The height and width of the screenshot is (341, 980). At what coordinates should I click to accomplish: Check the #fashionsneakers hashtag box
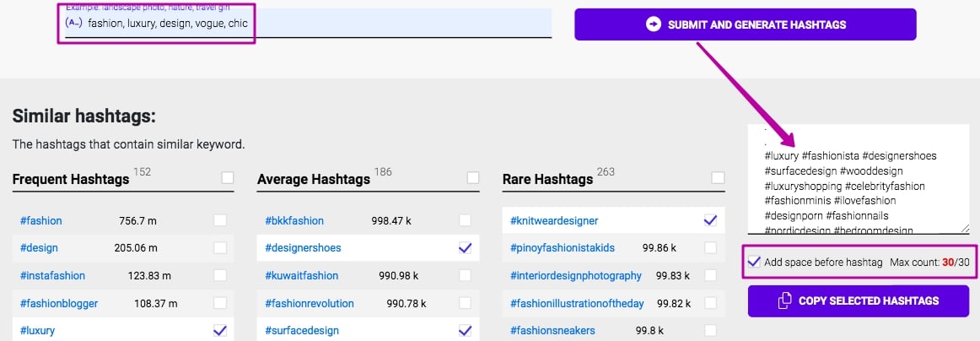pos(711,330)
